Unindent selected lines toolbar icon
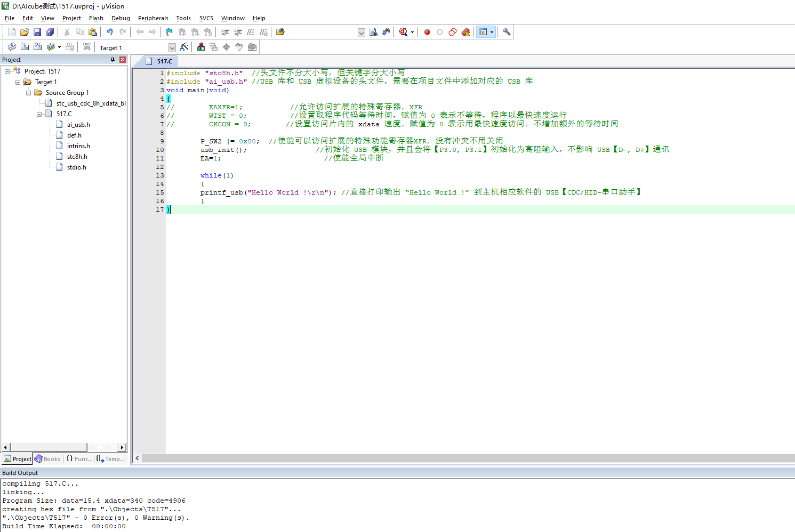The height and width of the screenshot is (532, 795). tap(238, 32)
